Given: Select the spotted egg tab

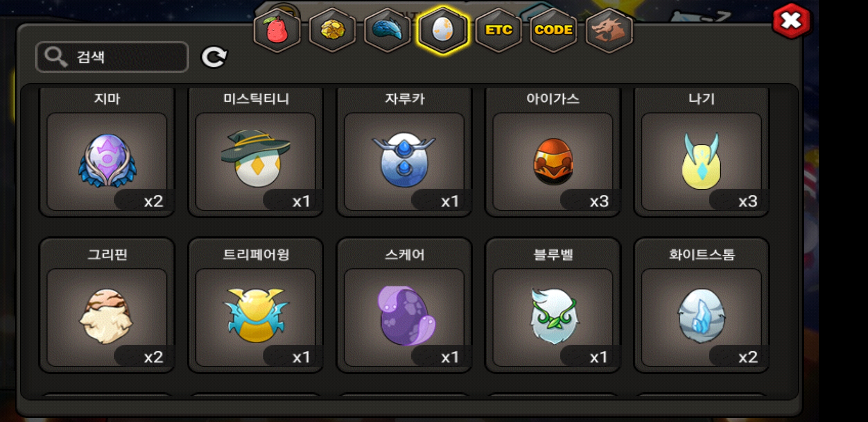Looking at the screenshot, I should [x=443, y=30].
